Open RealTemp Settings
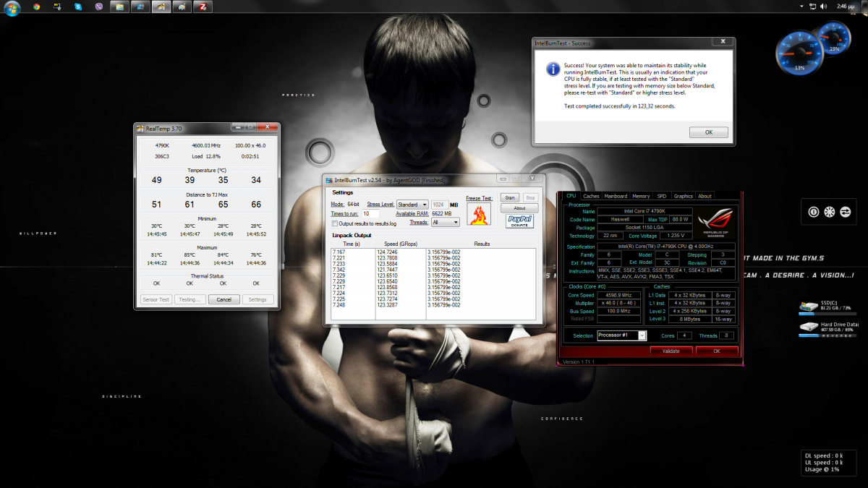This screenshot has height=488, width=868. click(258, 299)
